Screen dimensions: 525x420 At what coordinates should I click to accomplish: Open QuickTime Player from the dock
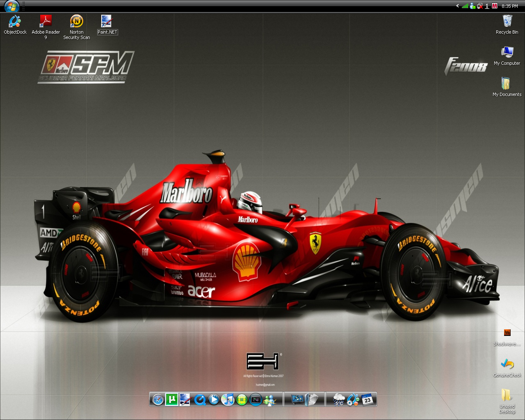point(200,399)
